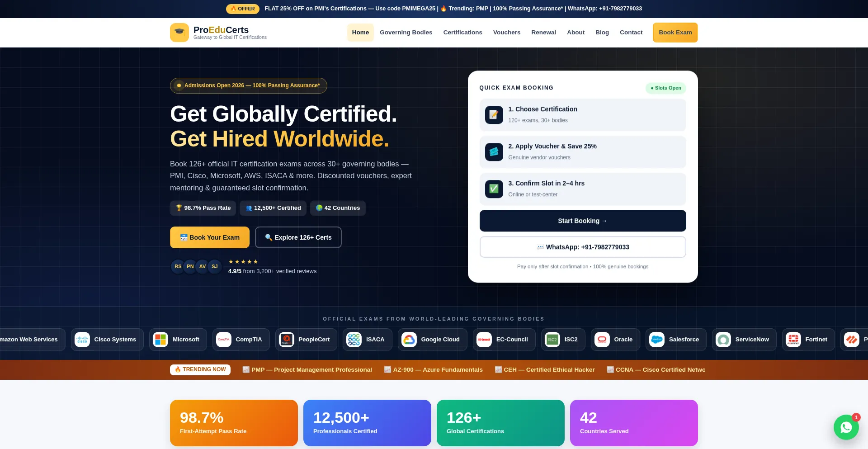Click the ProEduCerts brand name
868x449 pixels.
(221, 30)
